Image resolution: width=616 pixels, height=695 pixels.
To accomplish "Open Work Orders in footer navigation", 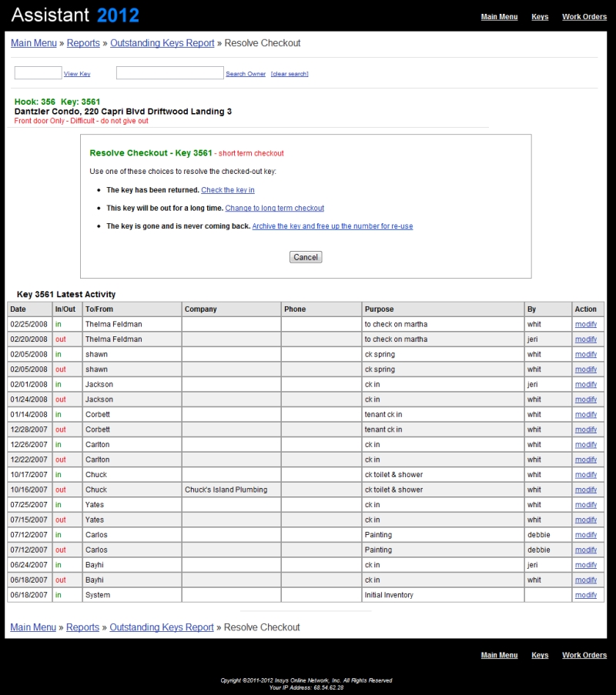I will pos(584,656).
